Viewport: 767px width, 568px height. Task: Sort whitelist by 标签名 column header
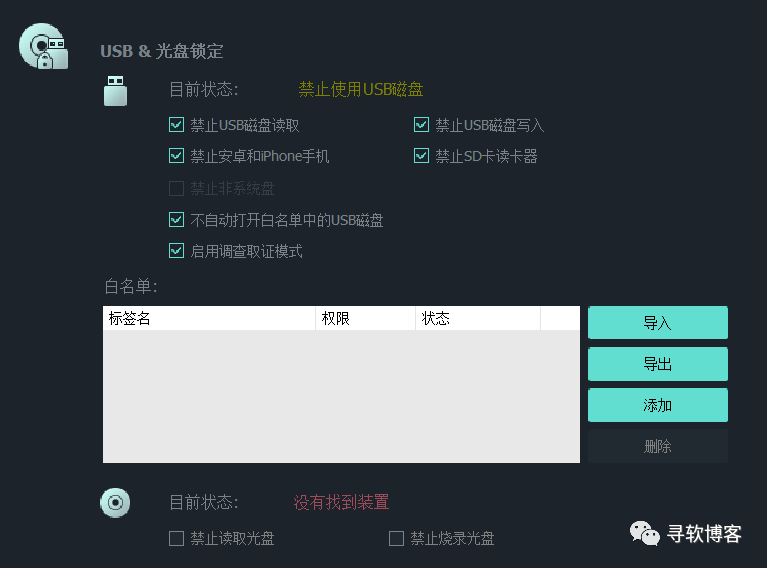[209, 318]
